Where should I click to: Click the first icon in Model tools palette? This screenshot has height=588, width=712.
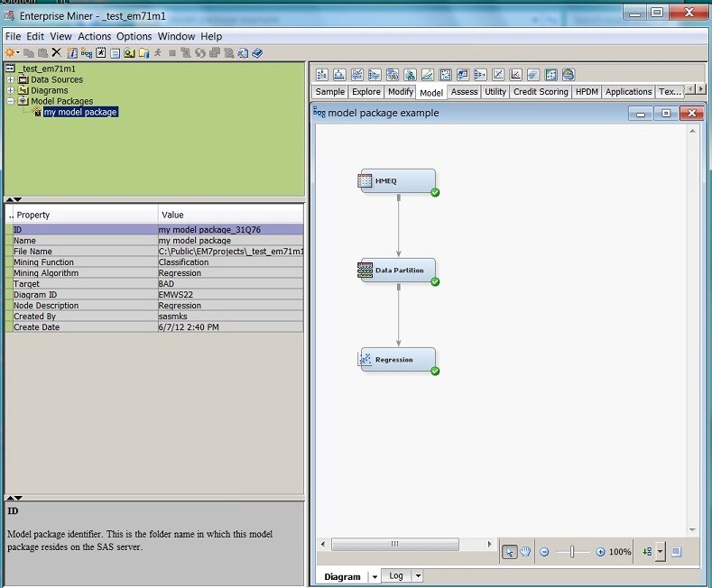(x=322, y=75)
